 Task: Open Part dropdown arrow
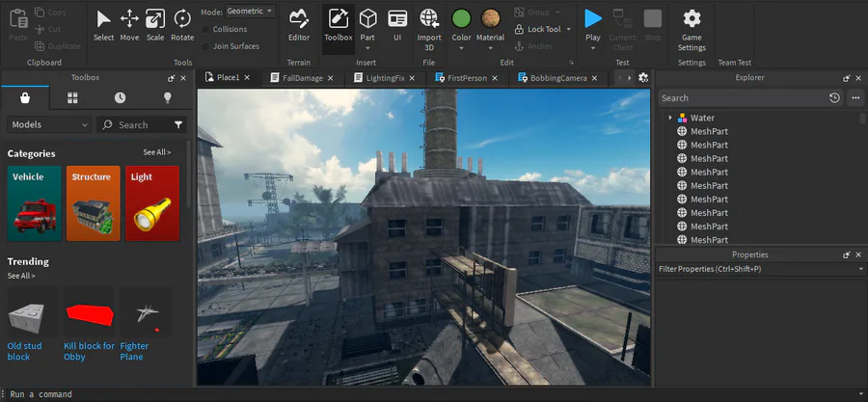(x=367, y=48)
